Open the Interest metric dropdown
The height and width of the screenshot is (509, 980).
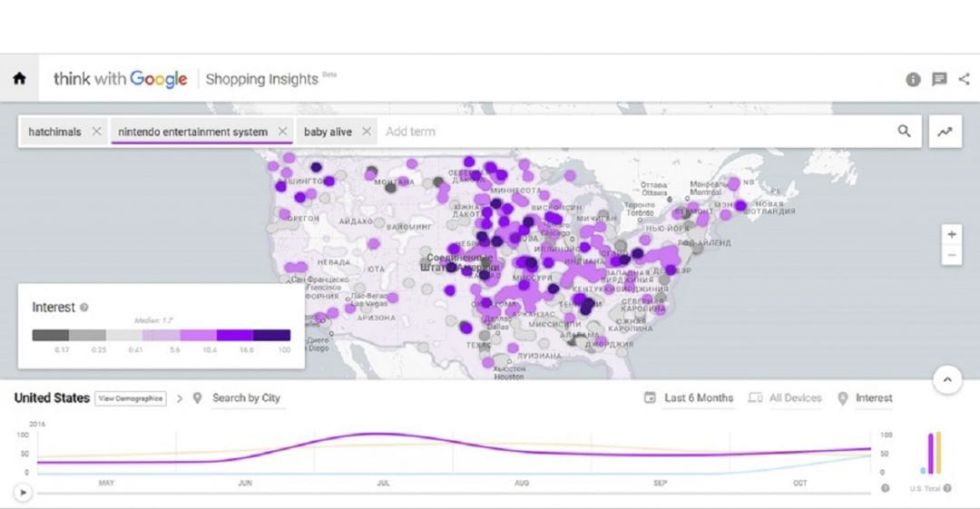pos(874,397)
